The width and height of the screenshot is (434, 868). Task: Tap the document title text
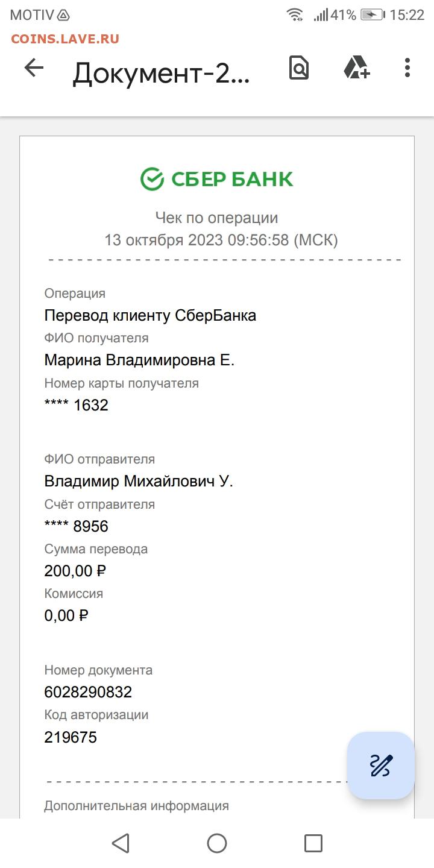point(161,74)
